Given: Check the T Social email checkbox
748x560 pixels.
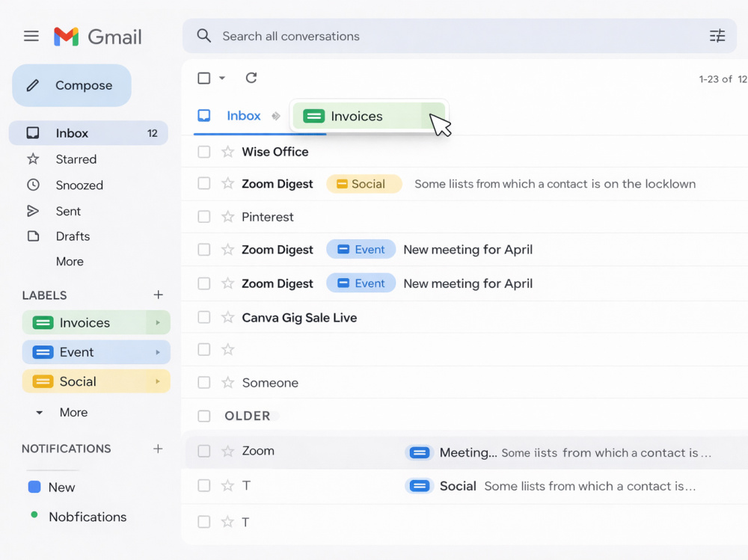Looking at the screenshot, I should click(x=204, y=485).
